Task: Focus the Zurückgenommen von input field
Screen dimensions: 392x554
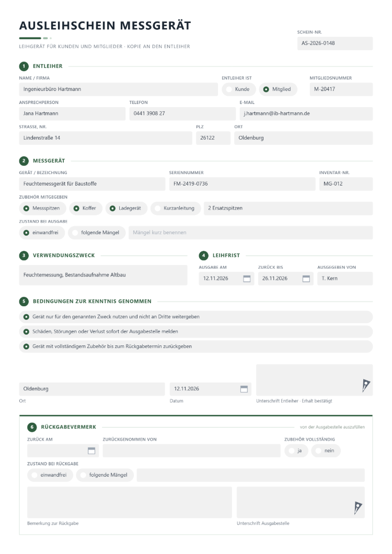Action: 192,451
